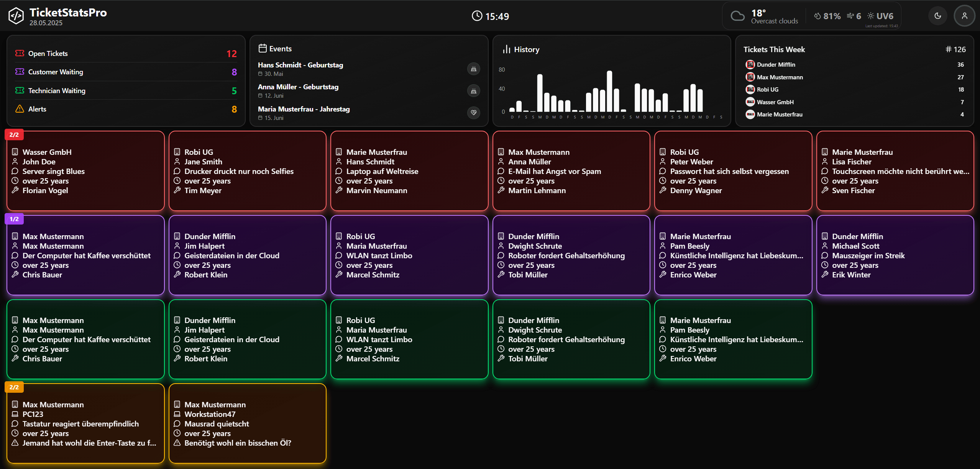Click the wrench icon next to Florian Vogel
The height and width of the screenshot is (469, 980).
point(15,190)
